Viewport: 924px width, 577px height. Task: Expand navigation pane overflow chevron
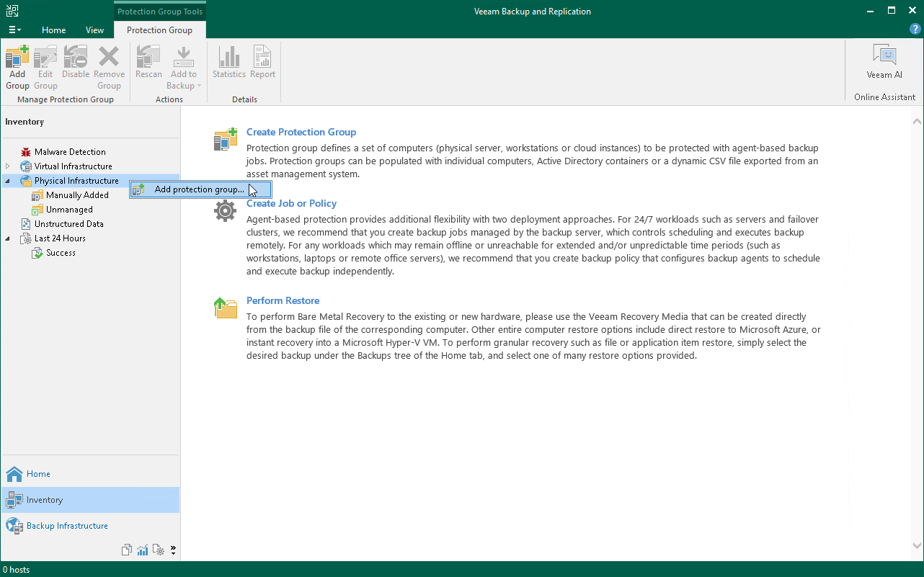[173, 550]
